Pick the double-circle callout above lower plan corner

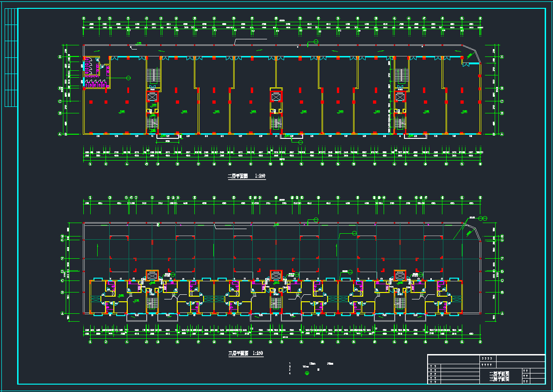(x=482, y=218)
